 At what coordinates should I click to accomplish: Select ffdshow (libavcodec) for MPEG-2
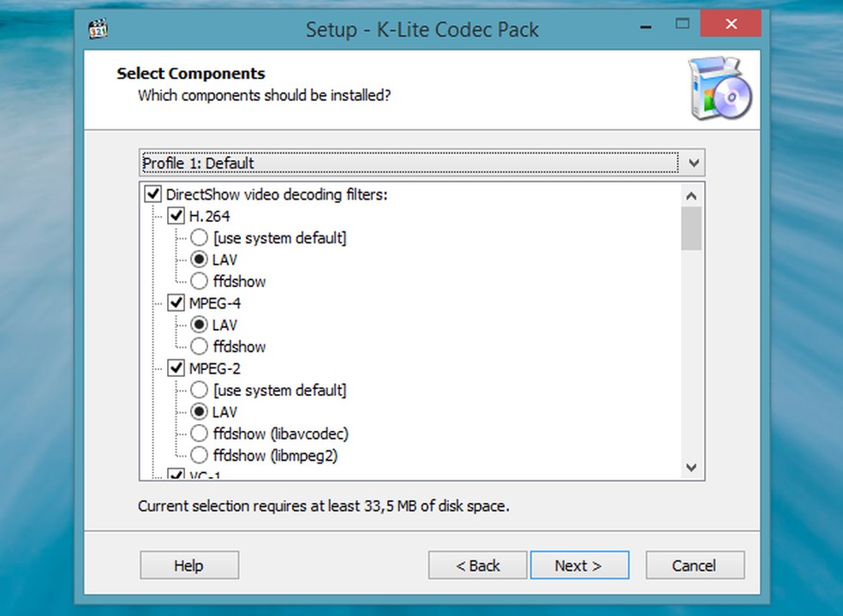[x=199, y=434]
